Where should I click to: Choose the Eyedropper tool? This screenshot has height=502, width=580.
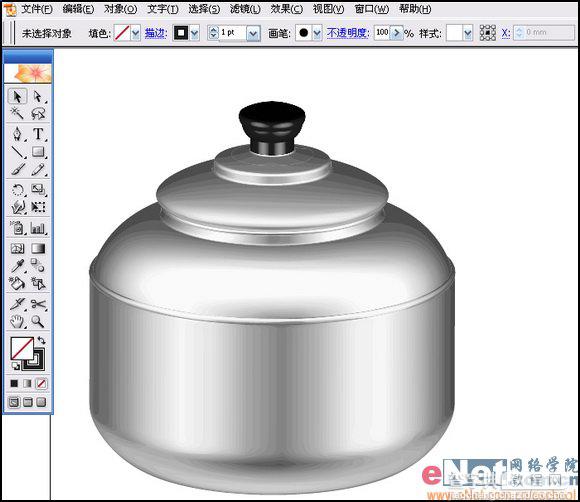click(x=17, y=266)
